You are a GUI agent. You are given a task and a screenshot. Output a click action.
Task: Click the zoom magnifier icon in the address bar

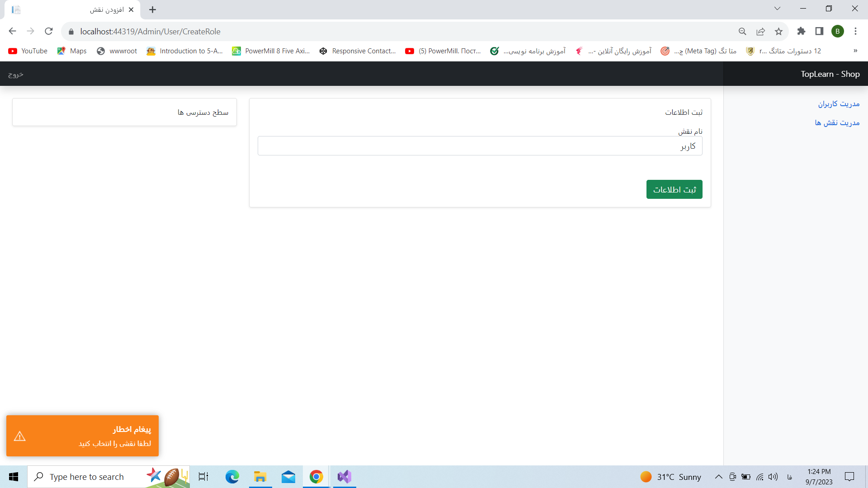[x=742, y=31]
